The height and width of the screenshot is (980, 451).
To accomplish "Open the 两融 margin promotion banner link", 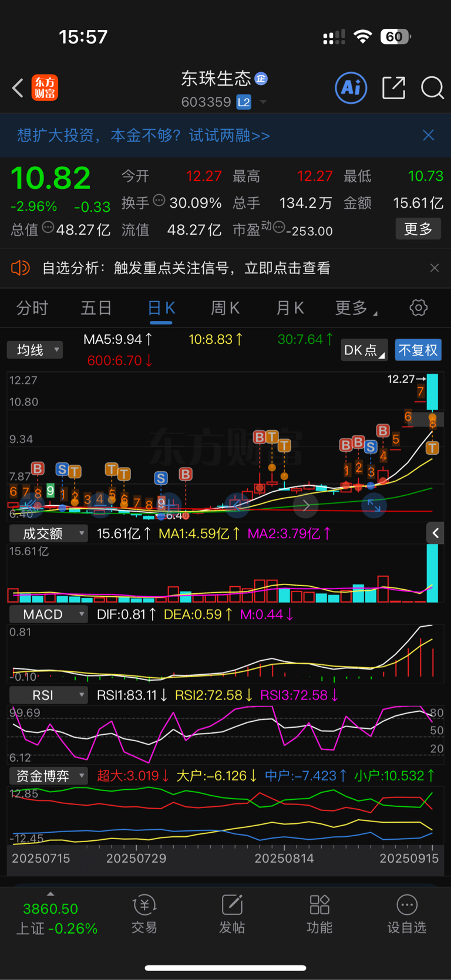I will [x=143, y=136].
